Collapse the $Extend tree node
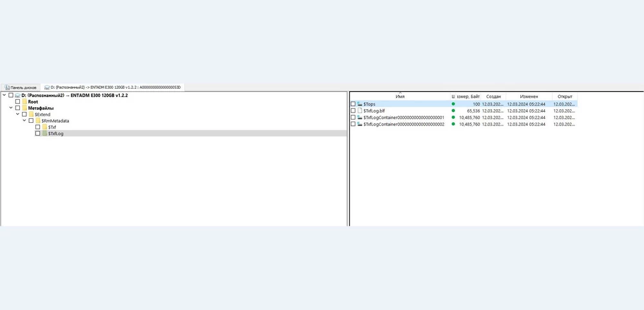The height and width of the screenshot is (310, 644). (x=17, y=114)
